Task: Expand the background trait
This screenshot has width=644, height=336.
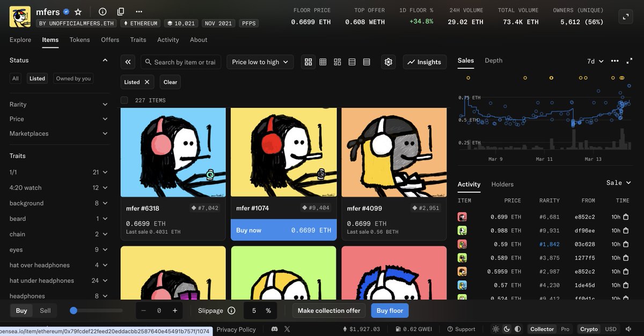Action: tap(59, 203)
